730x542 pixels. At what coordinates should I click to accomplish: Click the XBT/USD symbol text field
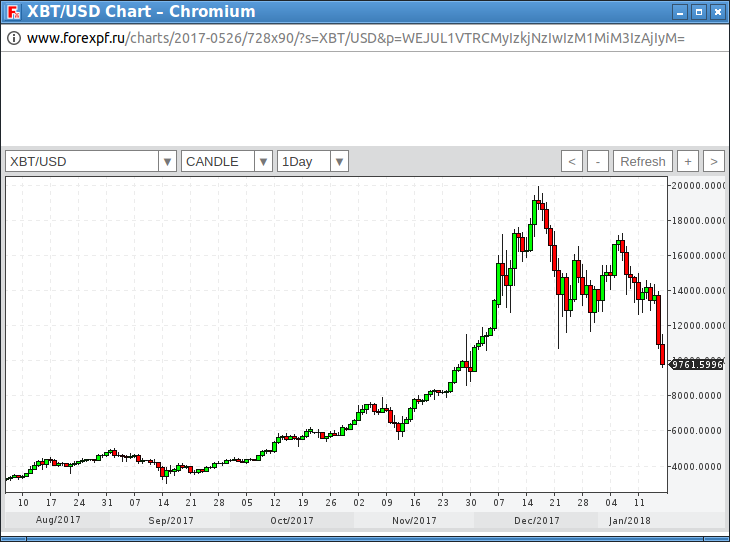[82, 161]
